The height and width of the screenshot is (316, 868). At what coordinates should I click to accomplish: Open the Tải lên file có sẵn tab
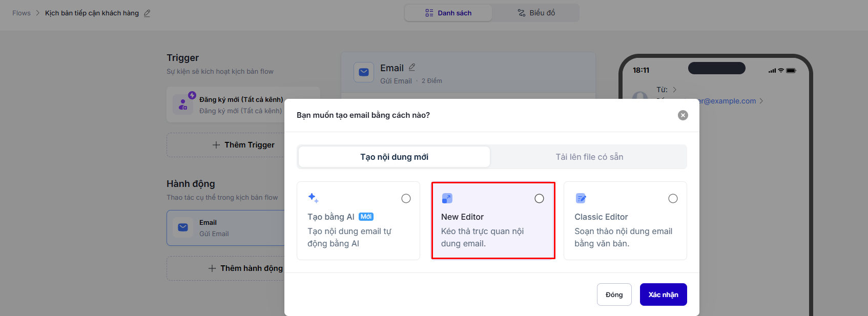coord(589,157)
